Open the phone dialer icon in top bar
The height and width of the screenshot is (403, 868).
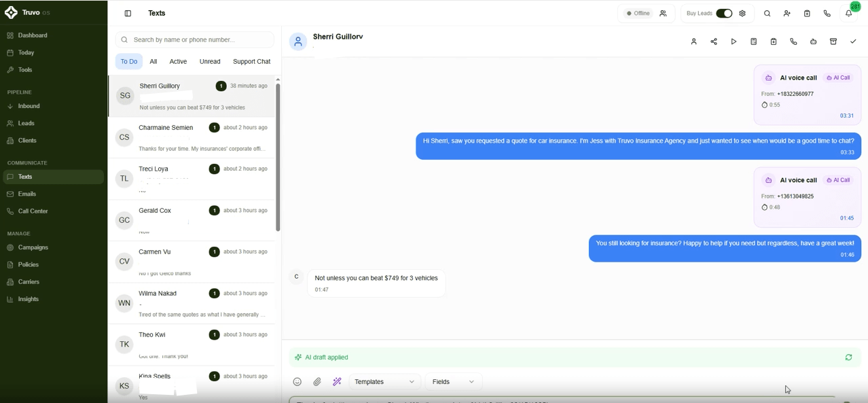[x=827, y=14]
